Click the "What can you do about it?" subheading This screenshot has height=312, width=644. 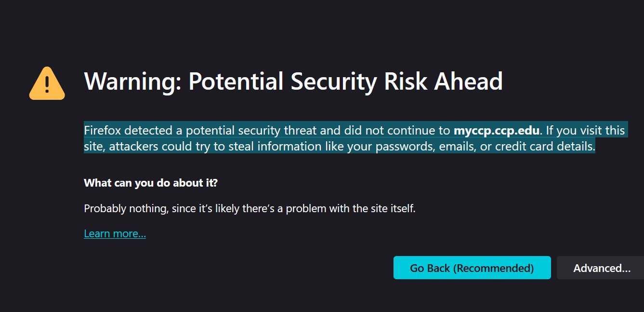151,183
